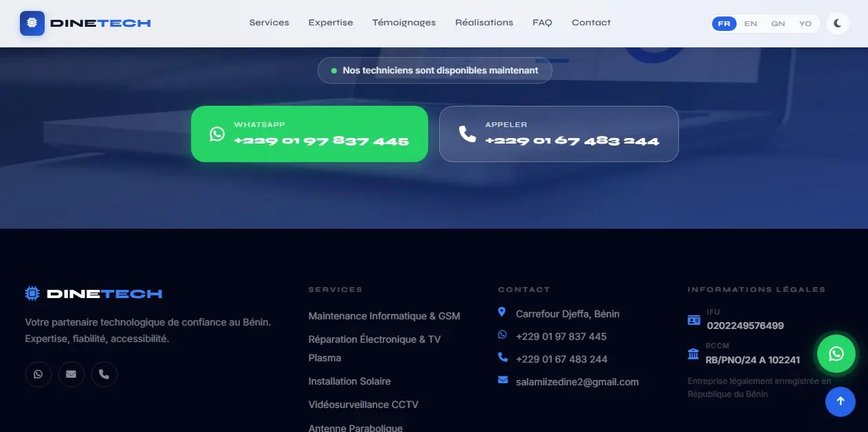Click the map pin icon beside Carrefour Djeffa
This screenshot has height=432, width=868.
click(502, 313)
